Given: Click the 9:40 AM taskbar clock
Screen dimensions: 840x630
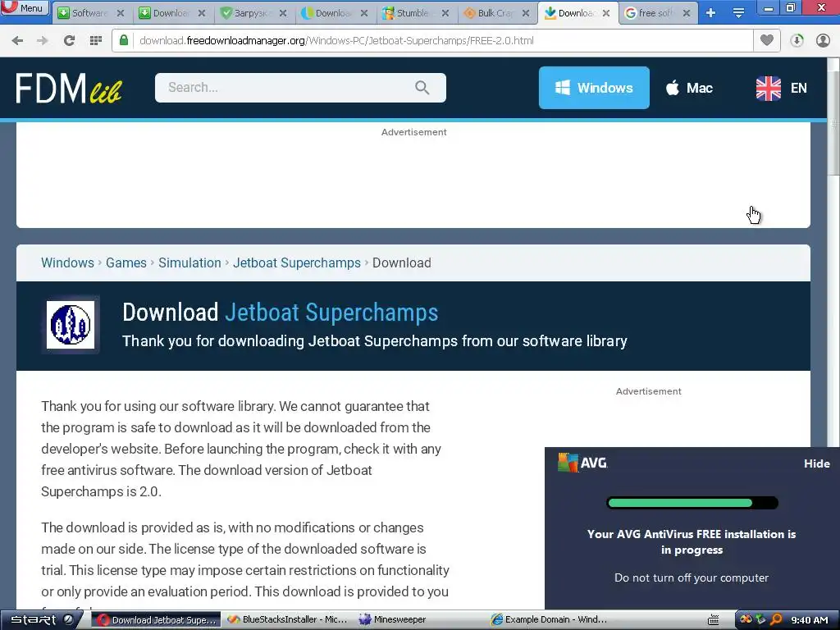Looking at the screenshot, I should [x=810, y=620].
